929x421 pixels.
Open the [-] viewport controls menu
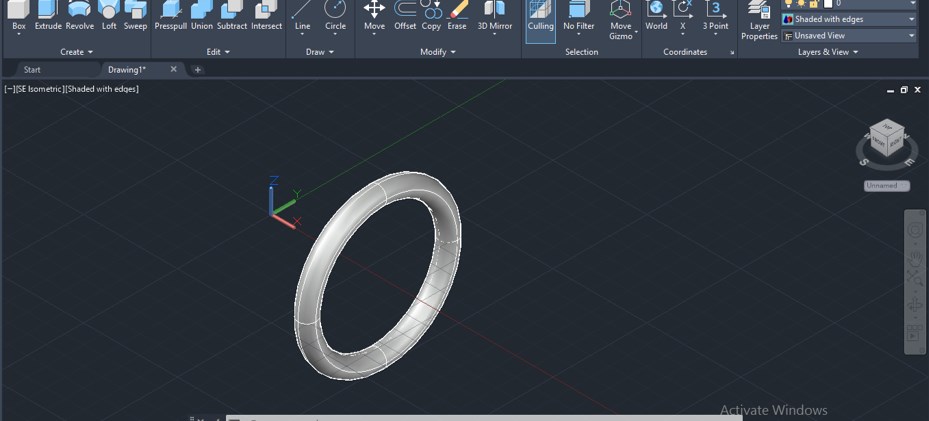pyautogui.click(x=9, y=89)
